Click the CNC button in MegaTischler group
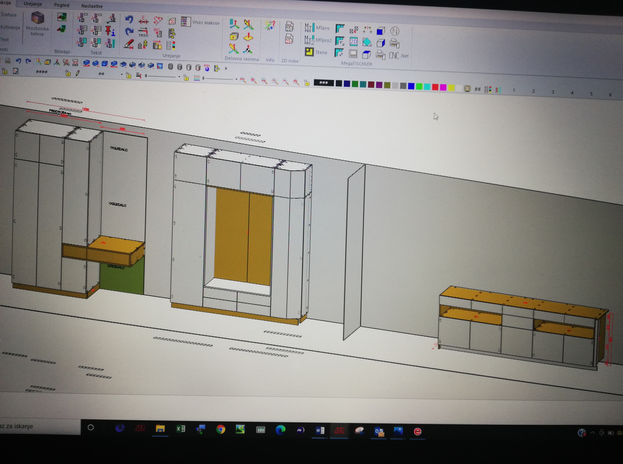The height and width of the screenshot is (464, 623). [399, 55]
